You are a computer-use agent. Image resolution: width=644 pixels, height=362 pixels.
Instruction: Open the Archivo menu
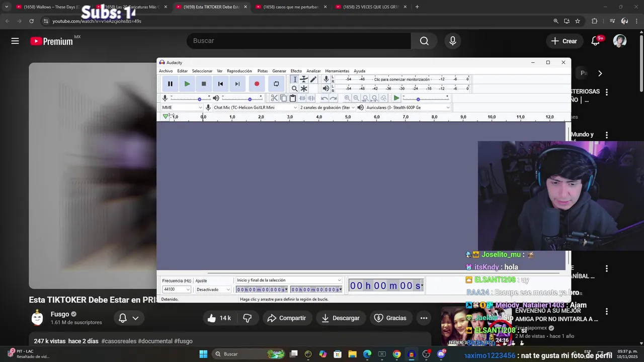[x=166, y=71]
